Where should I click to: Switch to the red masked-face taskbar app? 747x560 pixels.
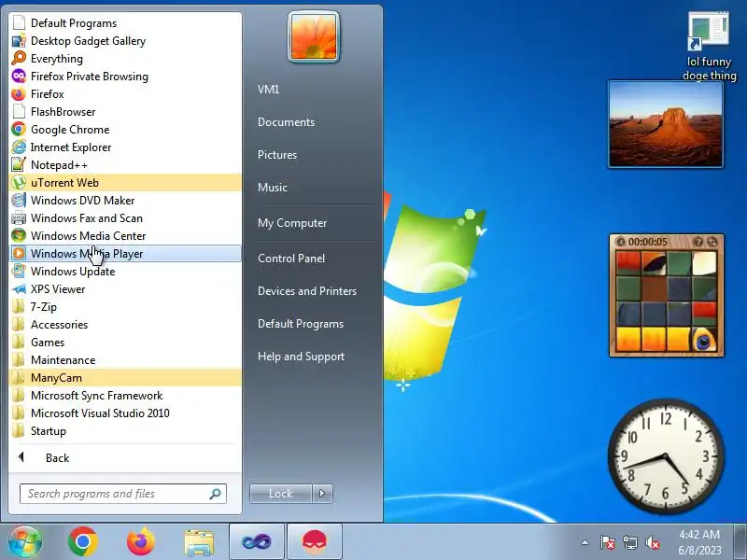pyautogui.click(x=315, y=541)
